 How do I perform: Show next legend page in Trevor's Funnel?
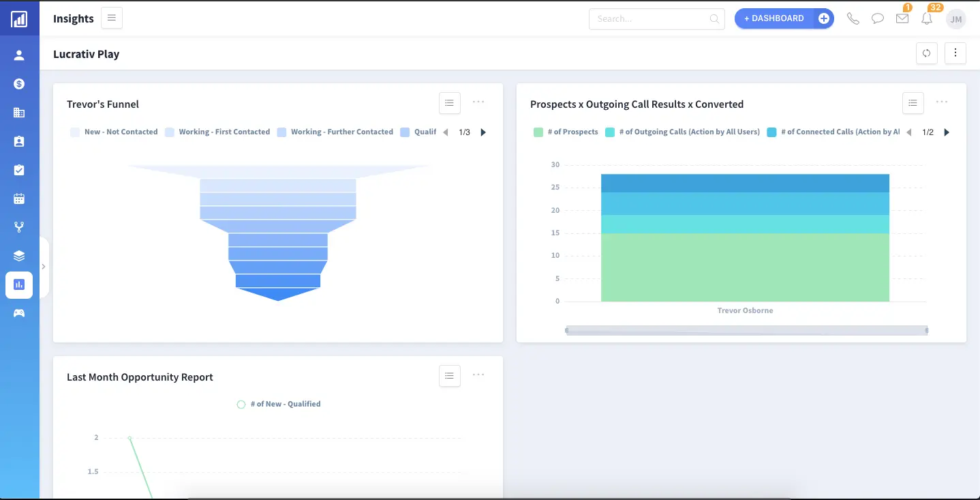[x=483, y=132]
